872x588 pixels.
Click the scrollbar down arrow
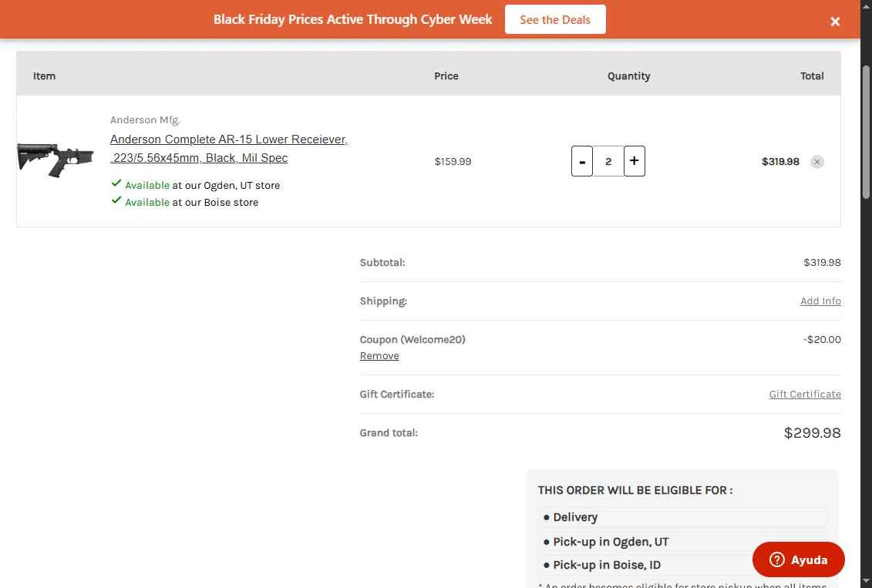point(866,581)
